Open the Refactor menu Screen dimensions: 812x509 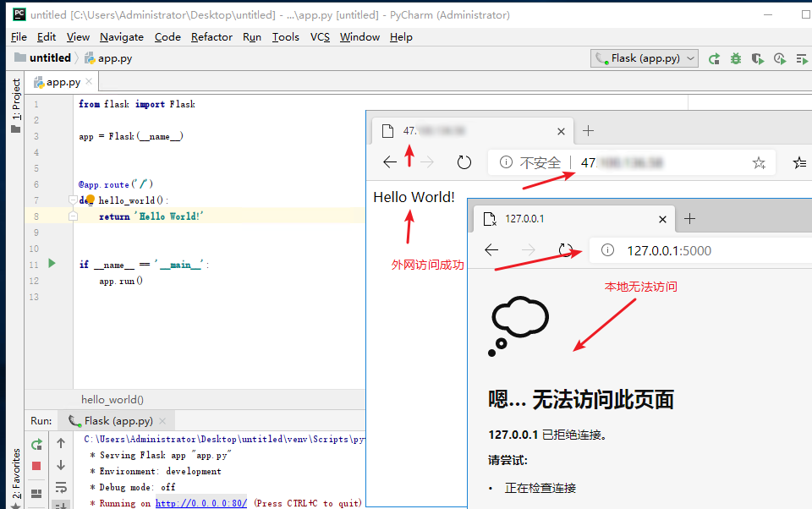pos(211,36)
